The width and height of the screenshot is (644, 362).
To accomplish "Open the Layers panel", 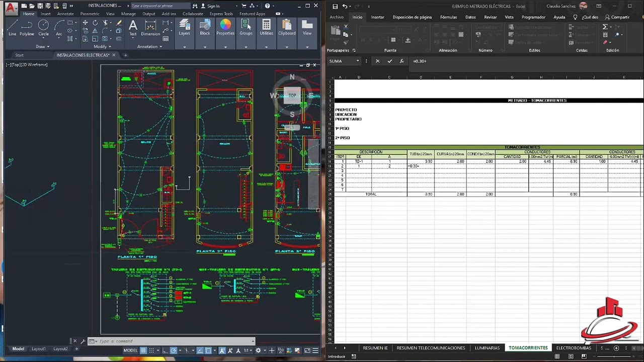I will click(185, 28).
